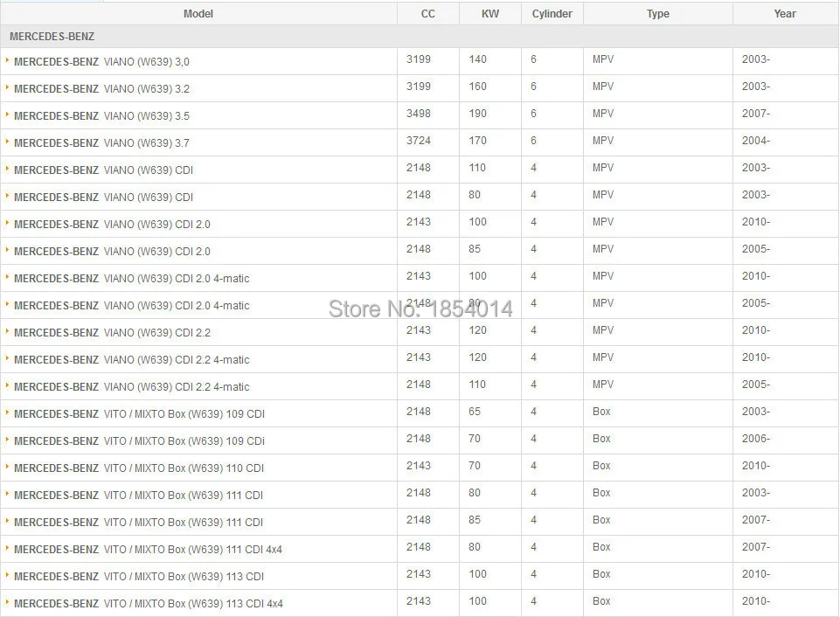The width and height of the screenshot is (840, 617).
Task: Select the CC value 3498
Action: coord(419,114)
